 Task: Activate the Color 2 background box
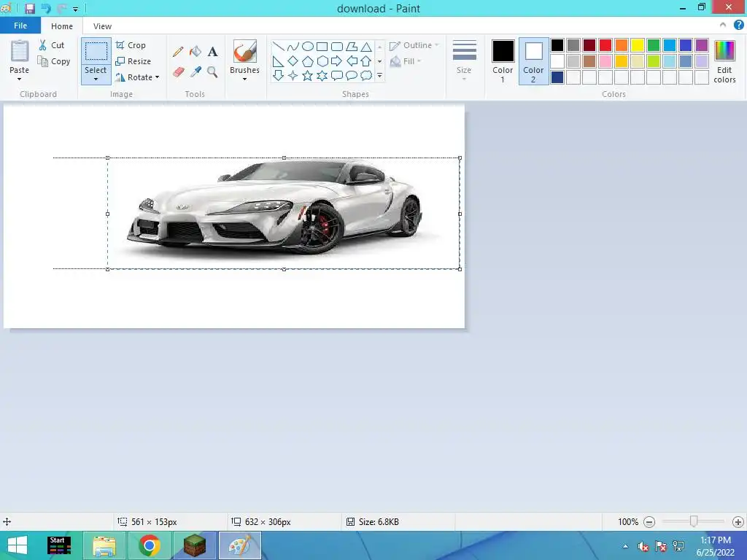(533, 61)
